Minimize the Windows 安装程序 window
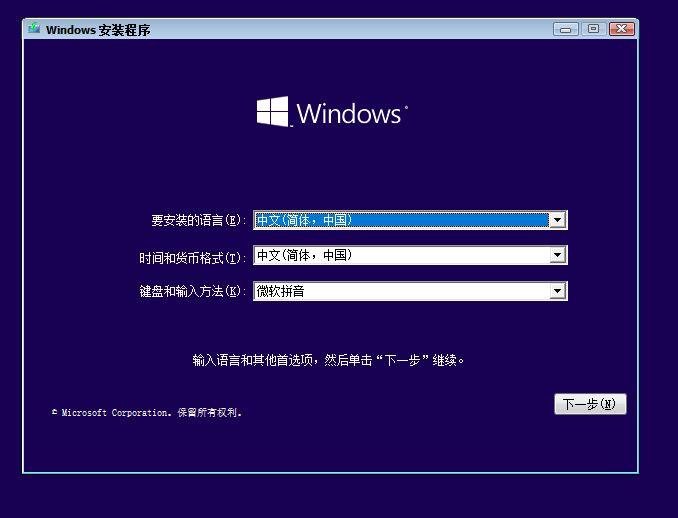The image size is (678, 518). [x=566, y=29]
